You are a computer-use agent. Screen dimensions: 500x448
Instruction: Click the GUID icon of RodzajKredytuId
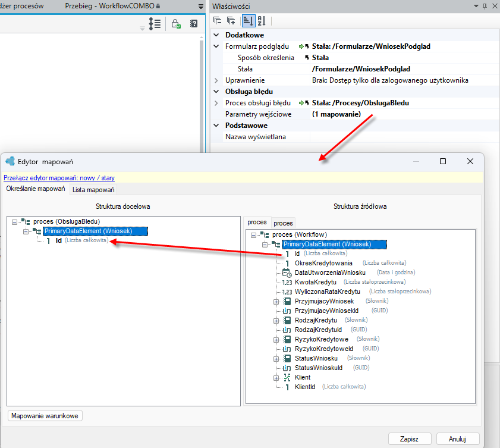[x=287, y=330]
